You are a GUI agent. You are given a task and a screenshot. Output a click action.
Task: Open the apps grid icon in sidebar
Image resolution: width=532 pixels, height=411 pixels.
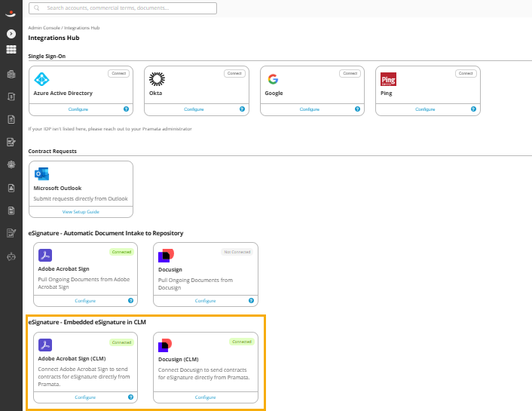(11, 50)
